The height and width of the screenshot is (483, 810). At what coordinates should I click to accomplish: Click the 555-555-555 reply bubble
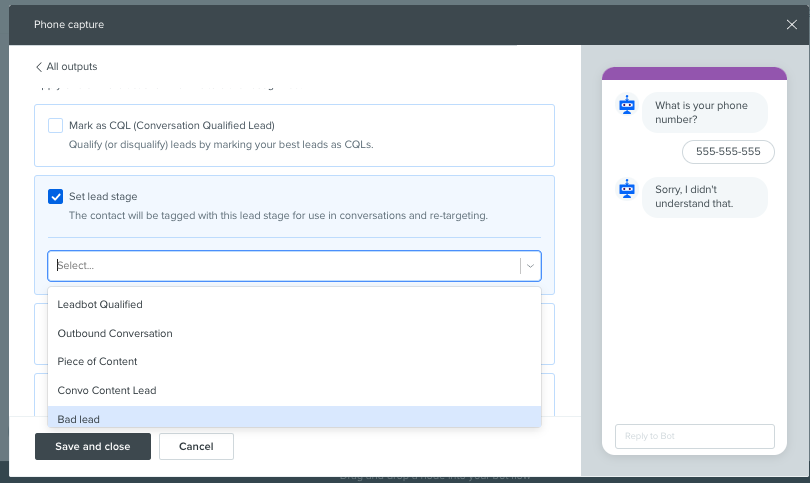728,152
